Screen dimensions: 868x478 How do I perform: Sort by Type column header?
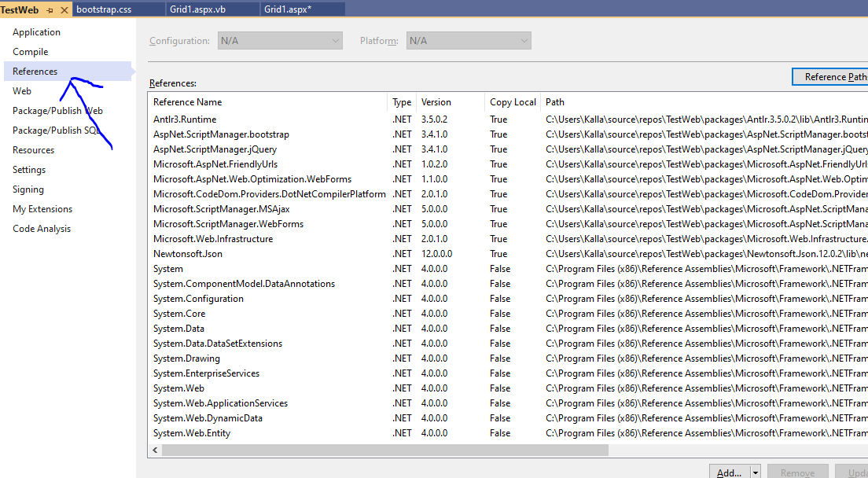click(402, 102)
